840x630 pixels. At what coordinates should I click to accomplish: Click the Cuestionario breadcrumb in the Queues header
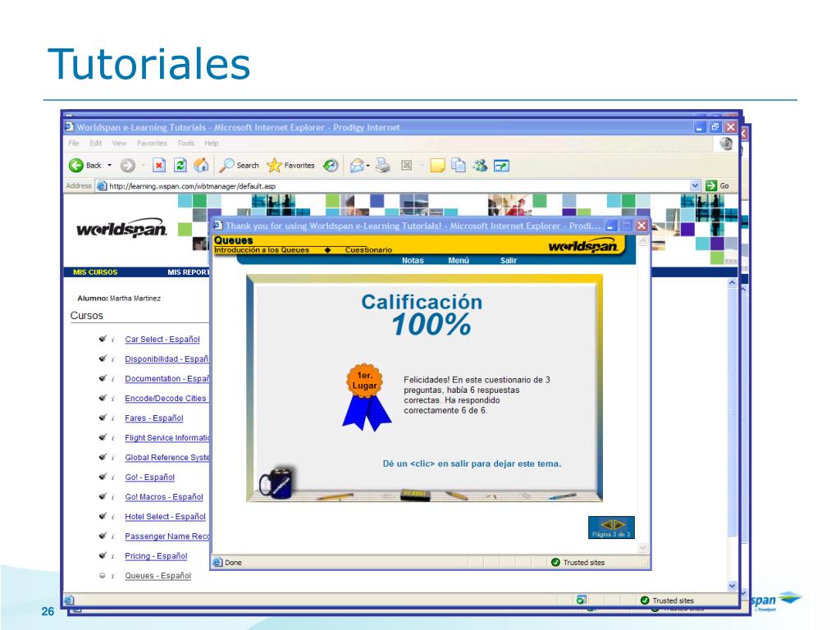pos(368,250)
